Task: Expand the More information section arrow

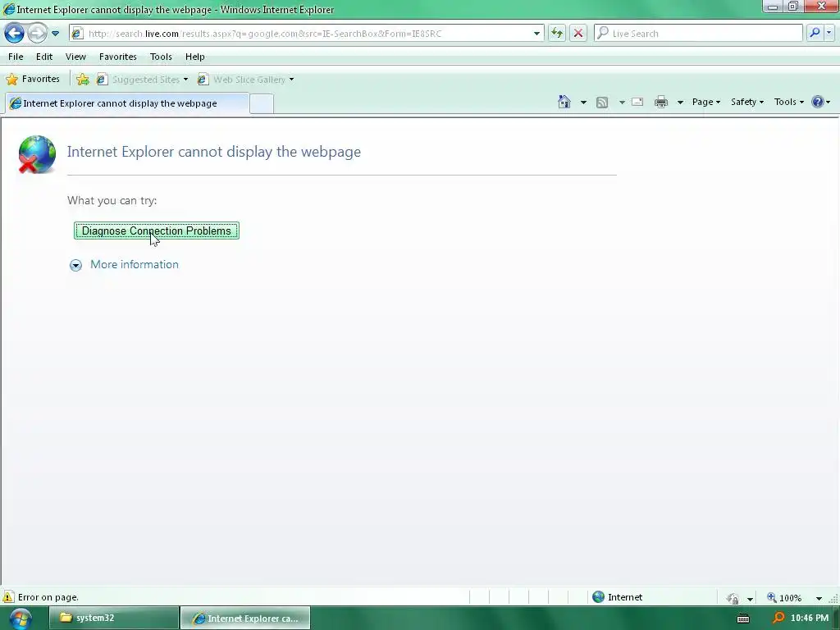Action: point(75,265)
